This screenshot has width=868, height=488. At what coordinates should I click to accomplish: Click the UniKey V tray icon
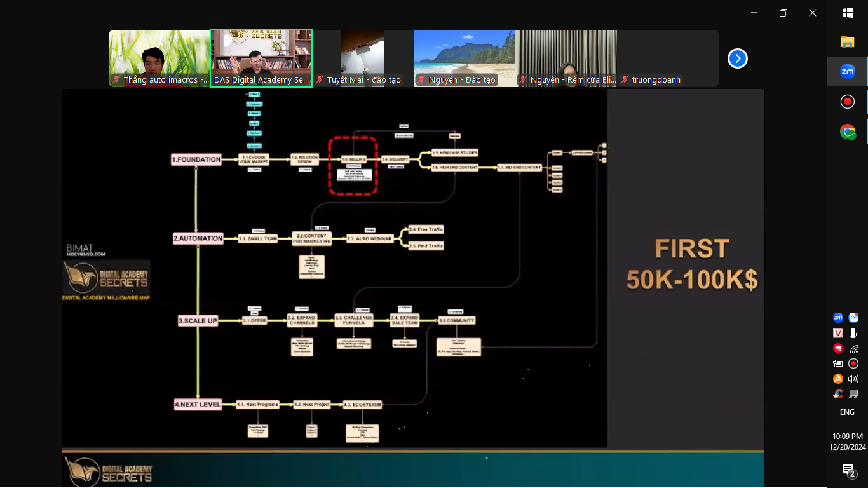click(838, 333)
